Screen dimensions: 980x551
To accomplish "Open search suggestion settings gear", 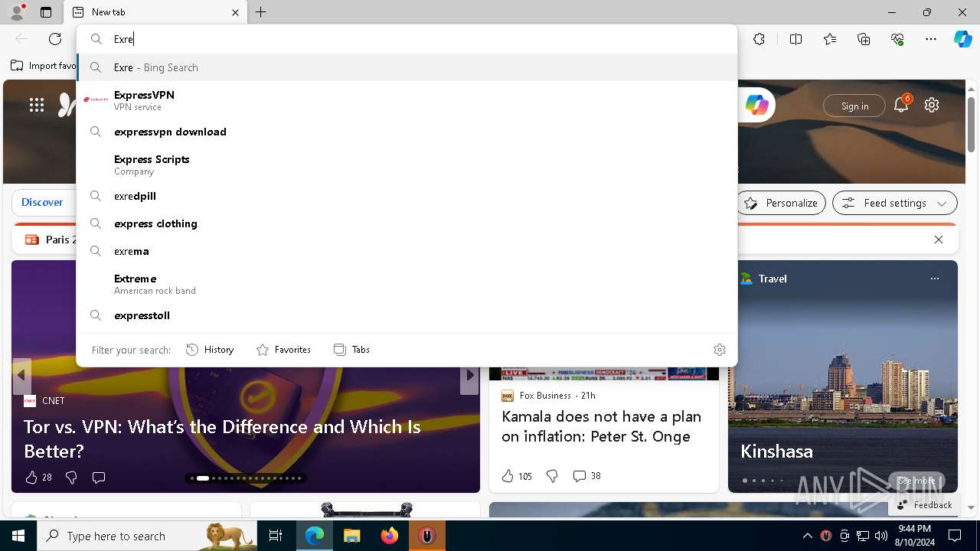I will (720, 350).
